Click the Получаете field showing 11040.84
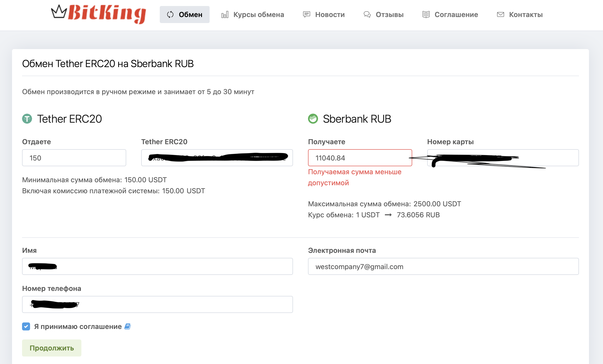603x364 pixels. [x=360, y=158]
